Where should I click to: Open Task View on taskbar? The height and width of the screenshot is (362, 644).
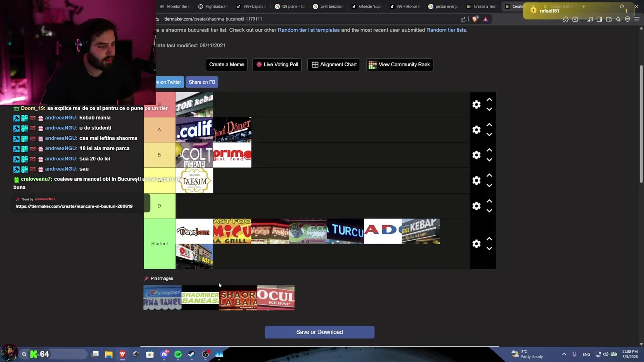(x=95, y=354)
